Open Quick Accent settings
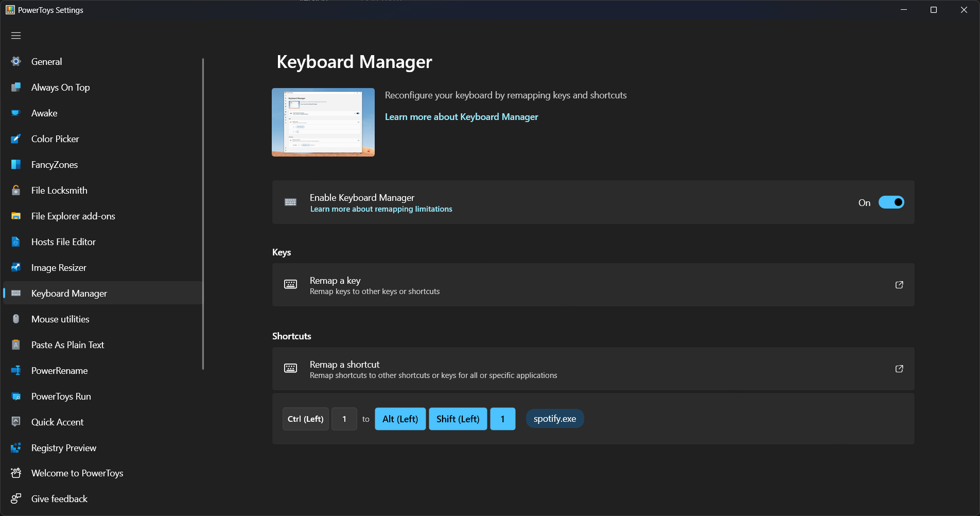980x516 pixels. [x=103, y=422]
